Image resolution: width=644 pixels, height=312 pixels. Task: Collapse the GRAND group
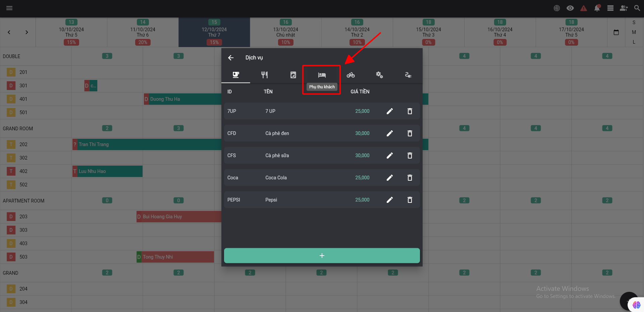10,273
